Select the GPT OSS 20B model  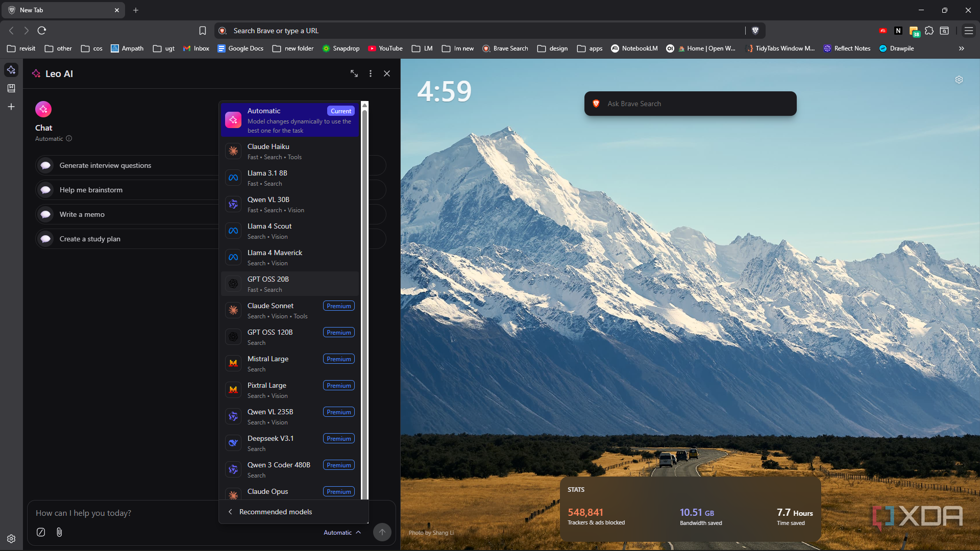[290, 284]
